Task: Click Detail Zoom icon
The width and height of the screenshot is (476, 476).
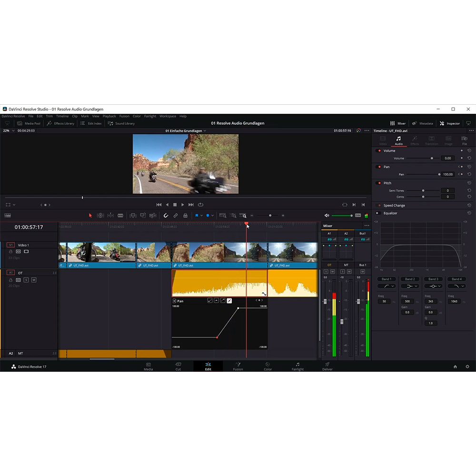Action: 233,216
